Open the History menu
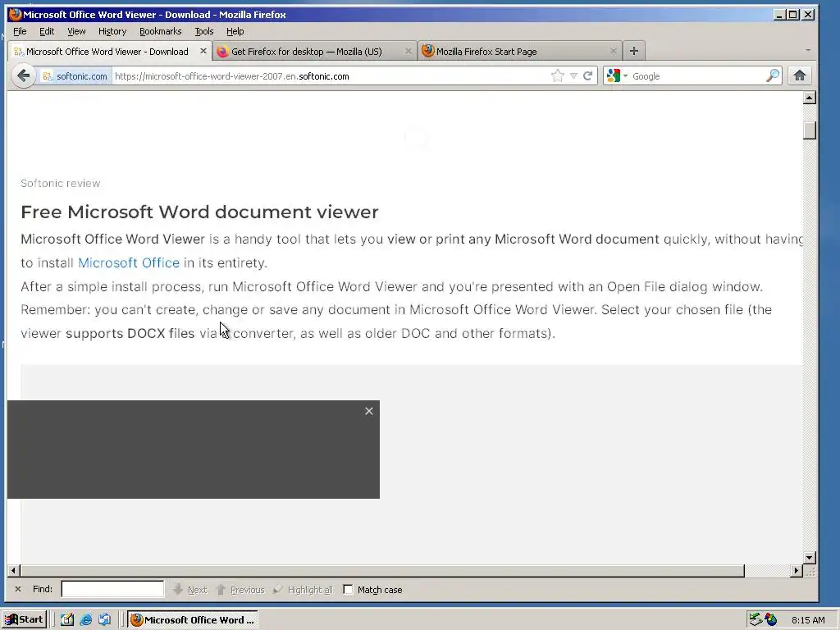 click(x=112, y=31)
